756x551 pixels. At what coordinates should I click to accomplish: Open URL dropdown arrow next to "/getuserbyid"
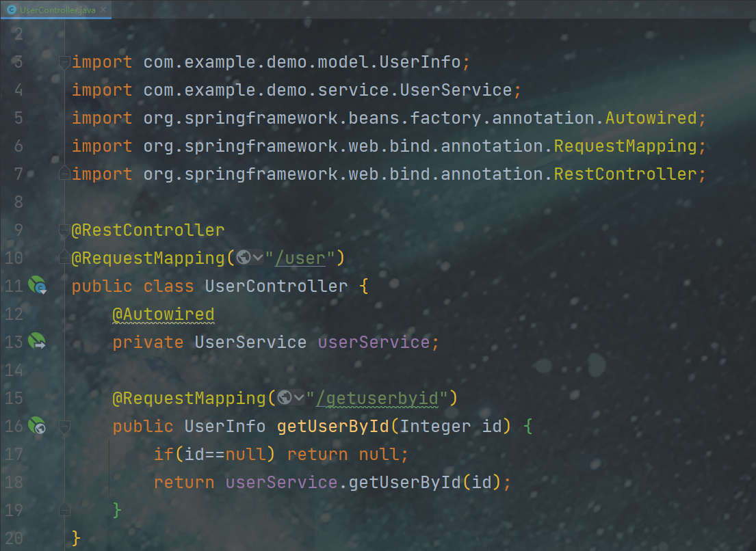pyautogui.click(x=298, y=399)
